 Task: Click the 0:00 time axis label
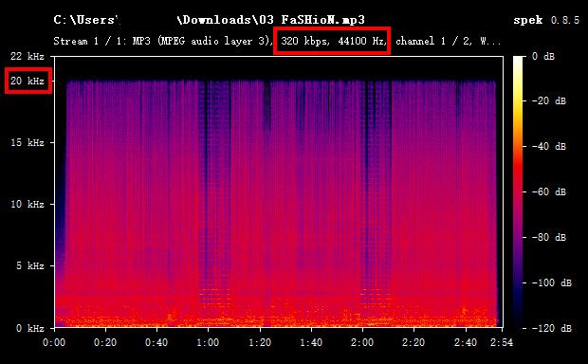point(54,342)
